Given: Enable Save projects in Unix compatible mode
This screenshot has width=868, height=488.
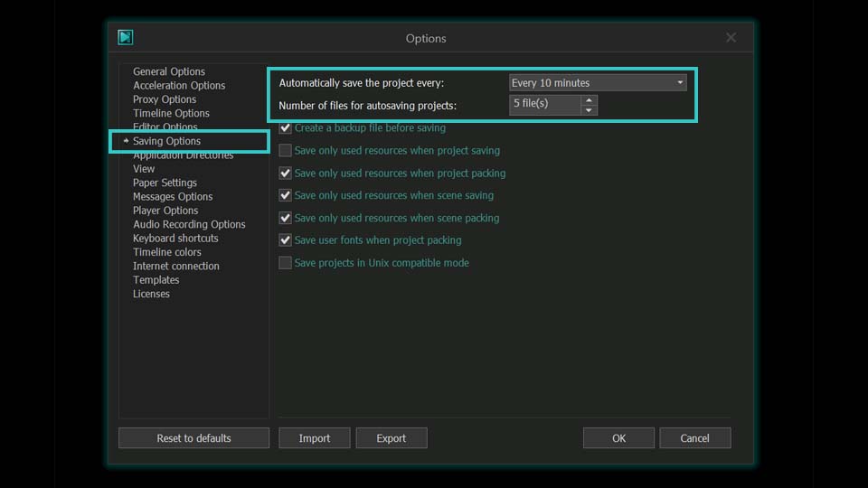Looking at the screenshot, I should click(x=286, y=263).
